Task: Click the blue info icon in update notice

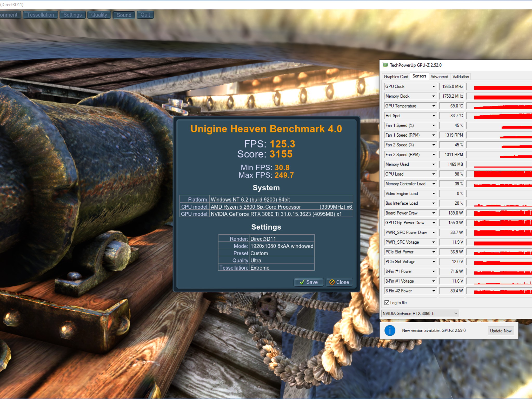Action: (x=390, y=331)
